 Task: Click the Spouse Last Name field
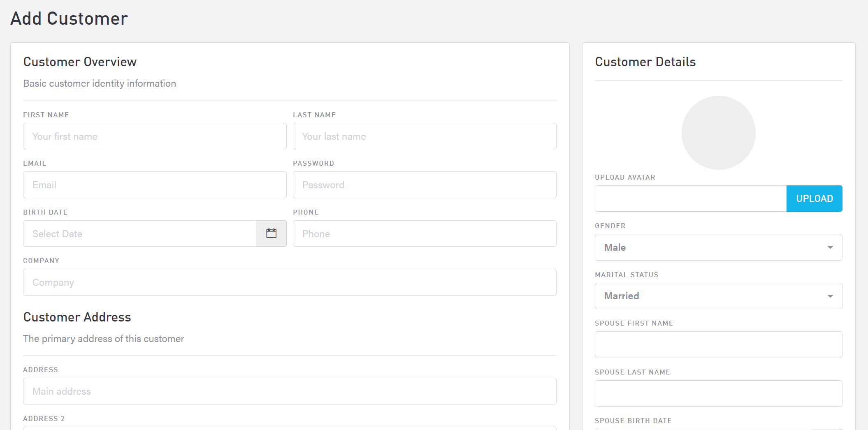[x=718, y=393]
